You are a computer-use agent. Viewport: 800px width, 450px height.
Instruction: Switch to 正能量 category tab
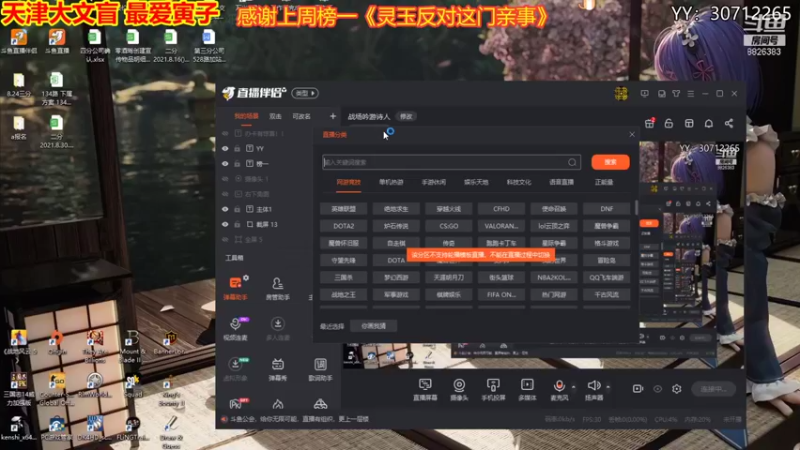[604, 182]
